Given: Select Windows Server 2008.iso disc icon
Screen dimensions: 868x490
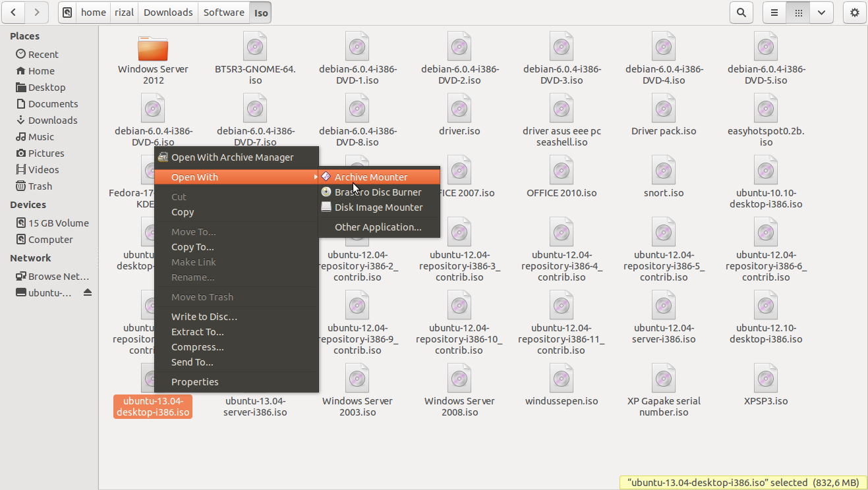Looking at the screenshot, I should [x=459, y=378].
